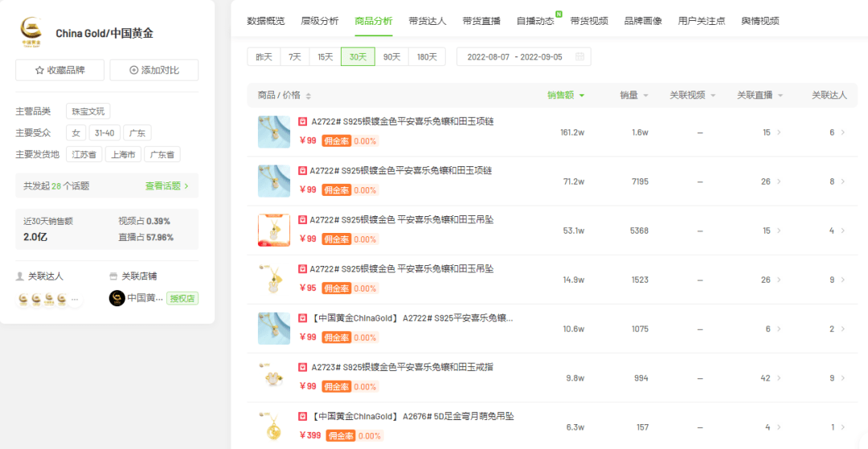Sort table by 关联视频 column
The image size is (868, 449).
[x=693, y=95]
